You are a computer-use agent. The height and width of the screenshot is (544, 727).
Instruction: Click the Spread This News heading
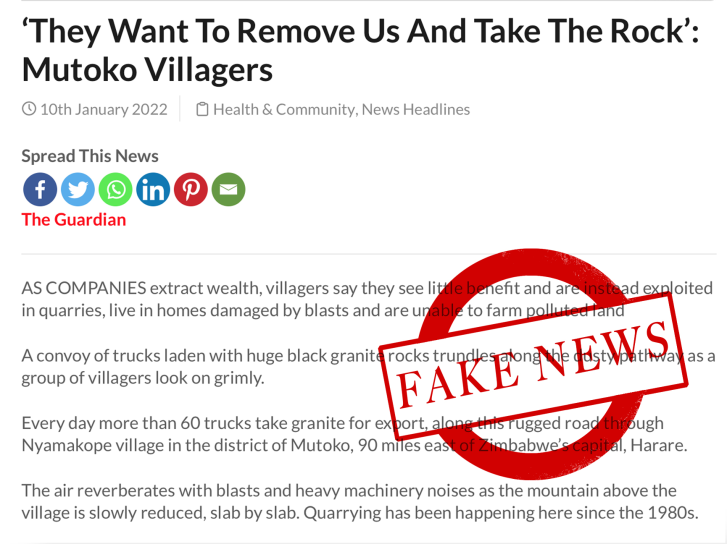(90, 156)
